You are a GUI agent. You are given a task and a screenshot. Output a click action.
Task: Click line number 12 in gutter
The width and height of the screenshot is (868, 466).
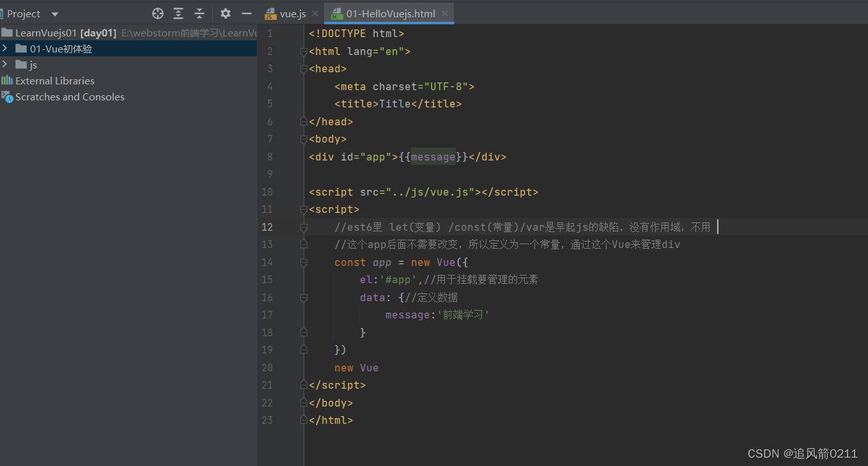point(267,227)
